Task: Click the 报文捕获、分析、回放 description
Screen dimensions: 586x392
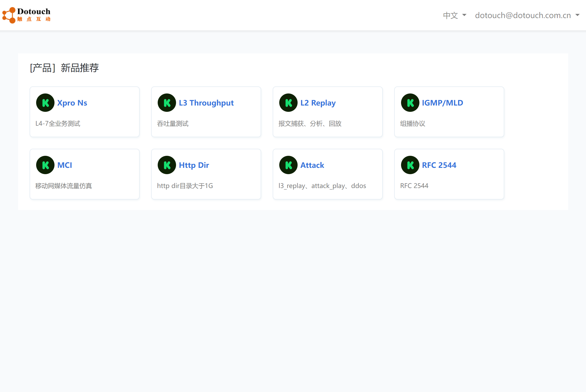Action: tap(310, 124)
